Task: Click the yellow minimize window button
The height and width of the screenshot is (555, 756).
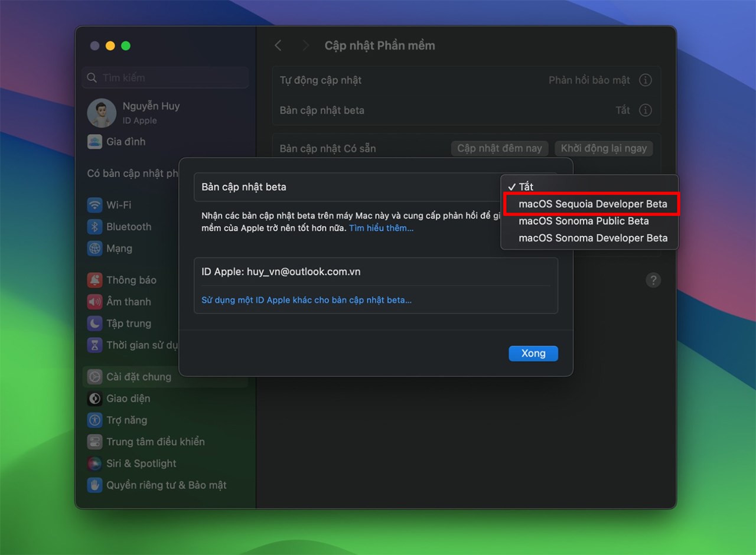Action: [x=110, y=46]
